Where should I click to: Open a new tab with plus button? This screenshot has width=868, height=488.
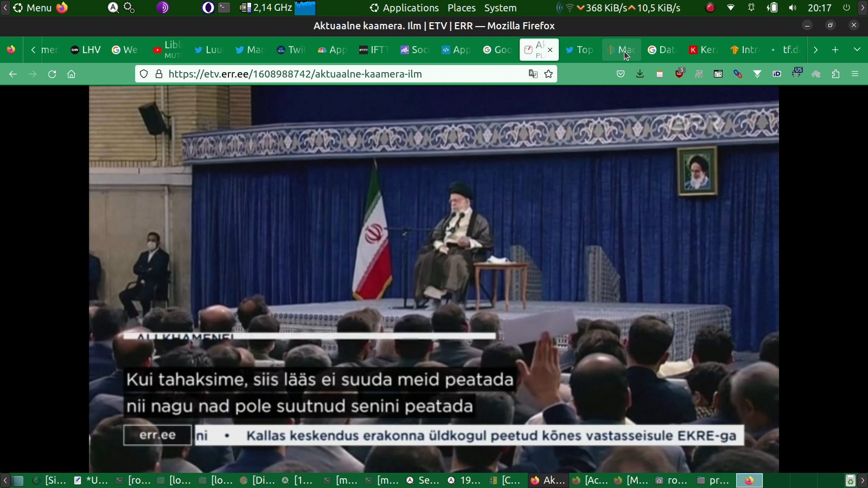click(835, 50)
